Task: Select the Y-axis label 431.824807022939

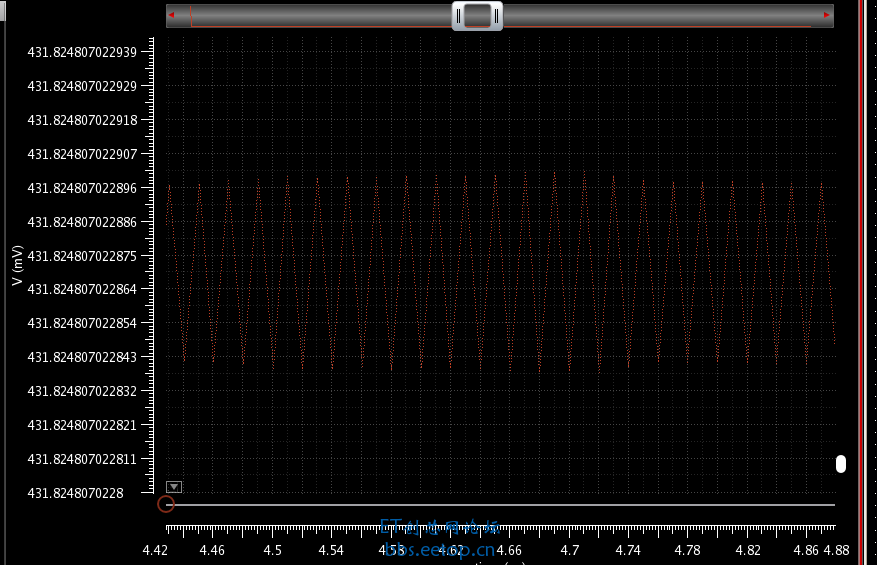Action: click(x=82, y=52)
